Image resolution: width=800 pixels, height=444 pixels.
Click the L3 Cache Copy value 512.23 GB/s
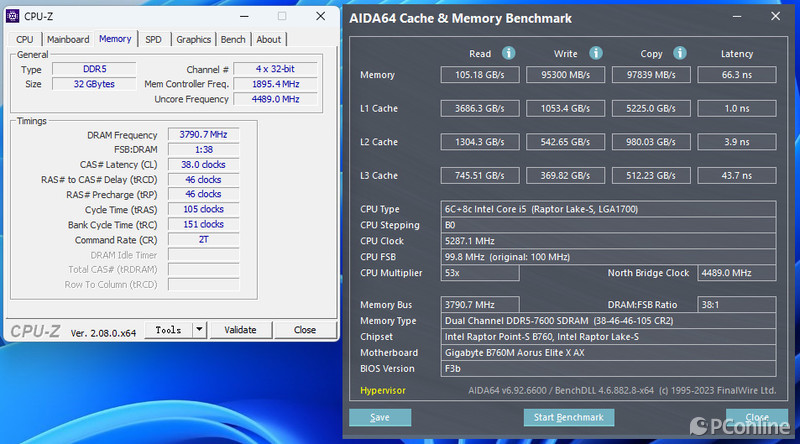[x=651, y=176]
